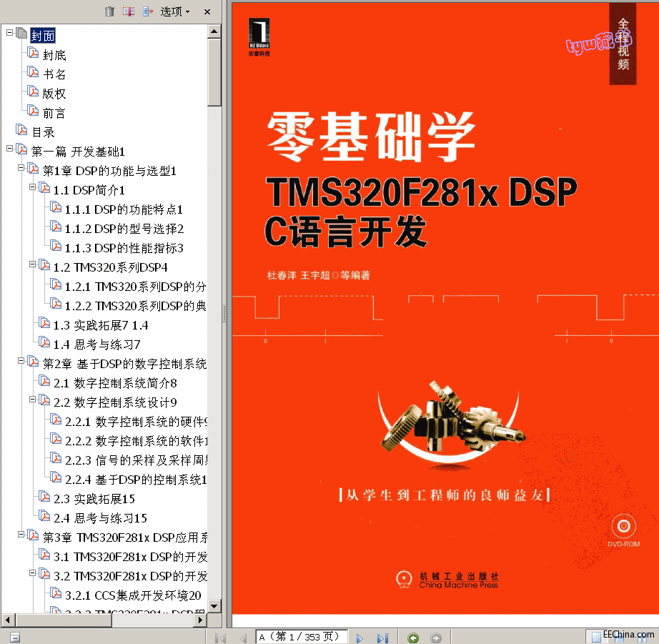This screenshot has height=644, width=659.
Task: Click bookmarks panel scroll up arrow
Action: (x=214, y=31)
